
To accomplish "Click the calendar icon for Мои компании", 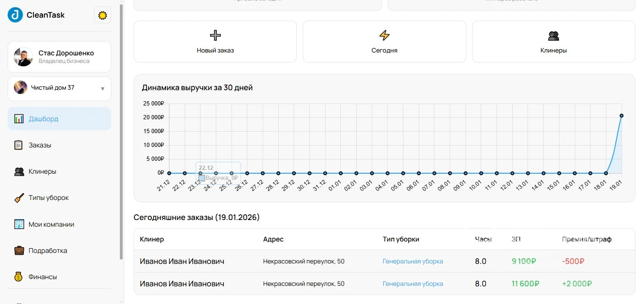I will pyautogui.click(x=18, y=224).
